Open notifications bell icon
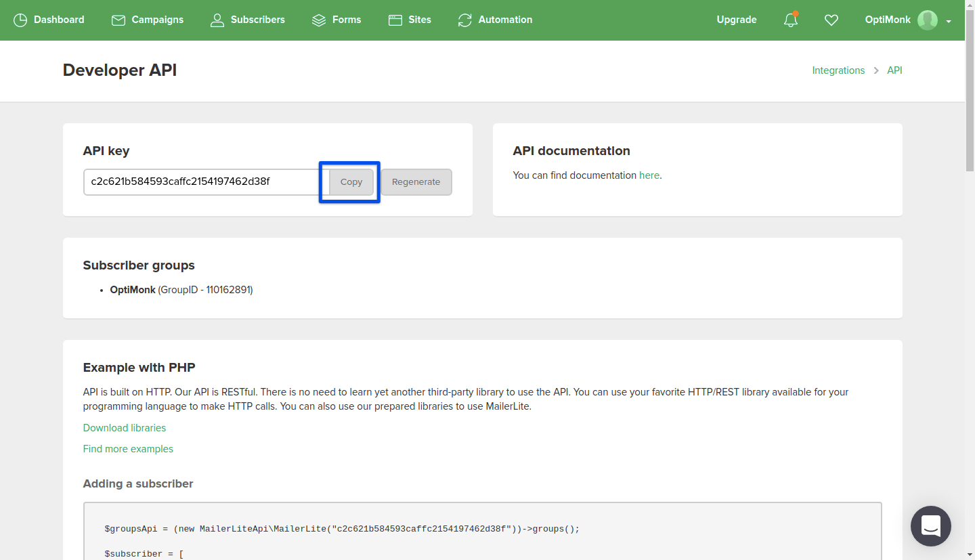The height and width of the screenshot is (560, 975). 791,20
